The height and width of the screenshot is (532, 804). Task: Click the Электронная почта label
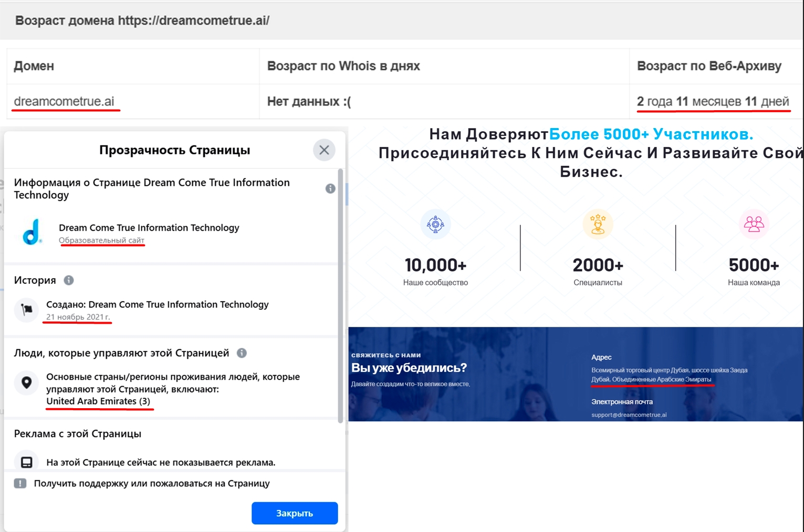(x=622, y=402)
